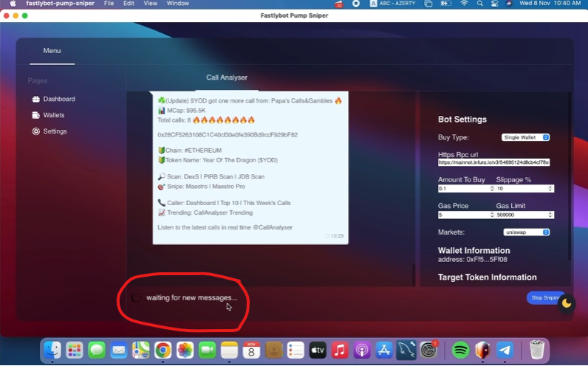Screen dimensions: 588x366
Task: Click the Slippage % field
Action: point(524,189)
